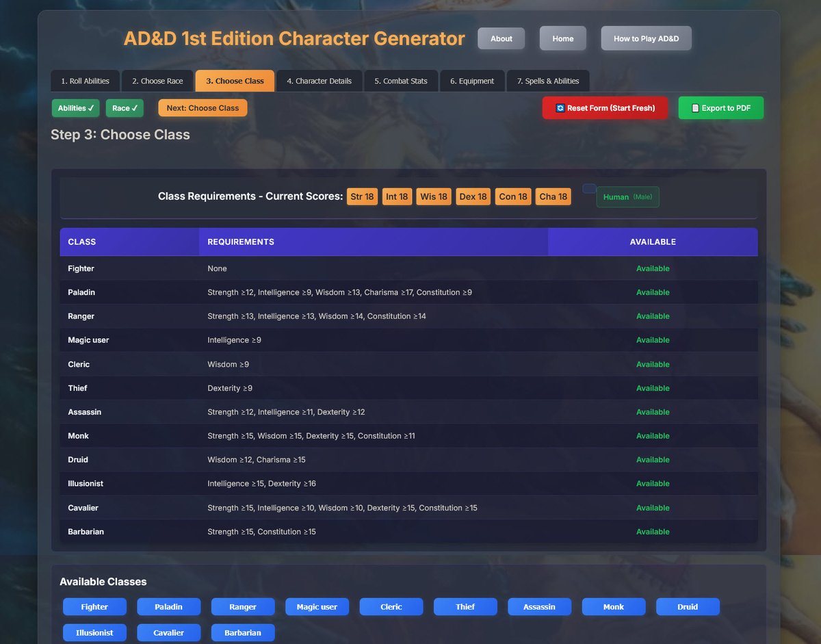Choose the Monk class button
The height and width of the screenshot is (644, 821).
tap(614, 607)
